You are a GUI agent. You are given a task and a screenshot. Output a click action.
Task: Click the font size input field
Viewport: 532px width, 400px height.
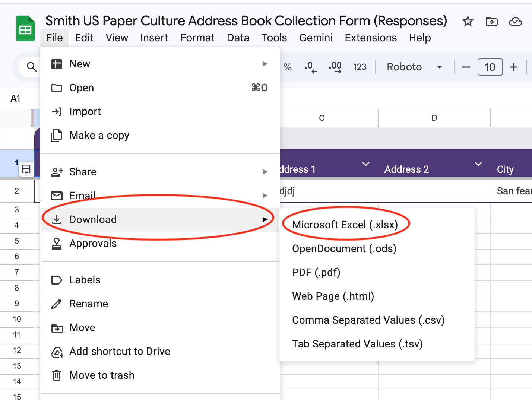pyautogui.click(x=490, y=67)
